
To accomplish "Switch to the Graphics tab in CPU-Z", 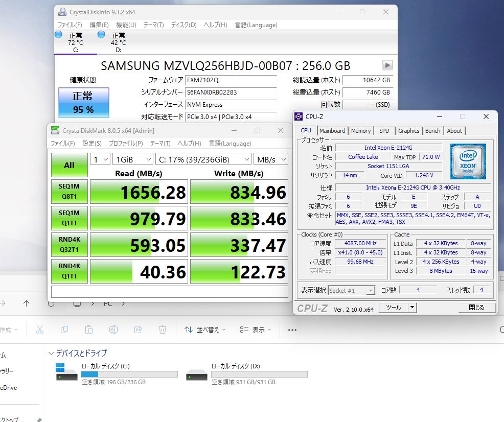I will point(408,131).
